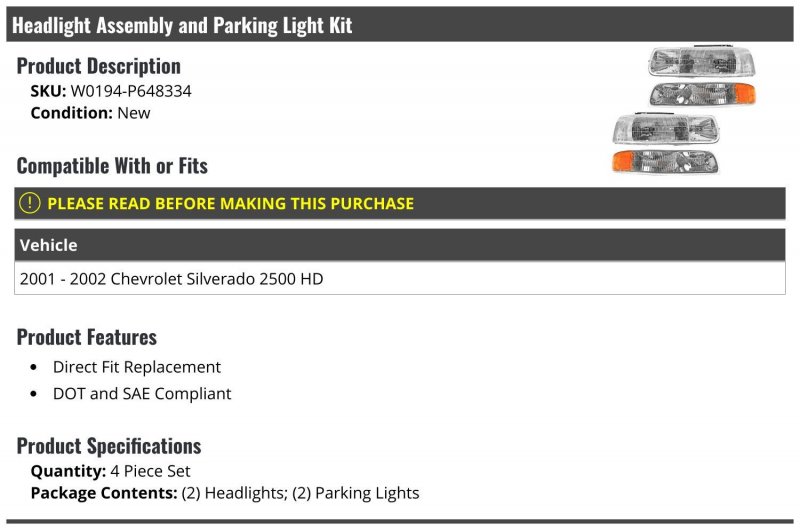The image size is (800, 530).
Task: Click the 'DOT and SAE Compliant' bullet item
Action: [142, 393]
